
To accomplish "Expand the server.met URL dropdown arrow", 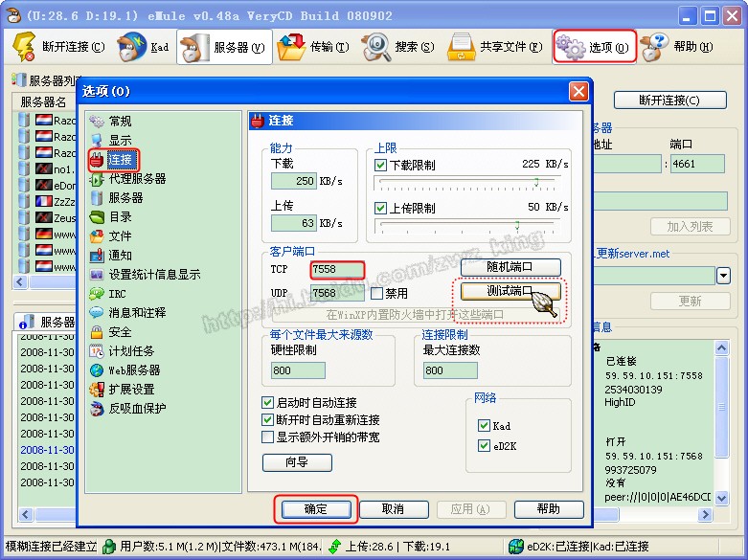I will [x=723, y=276].
